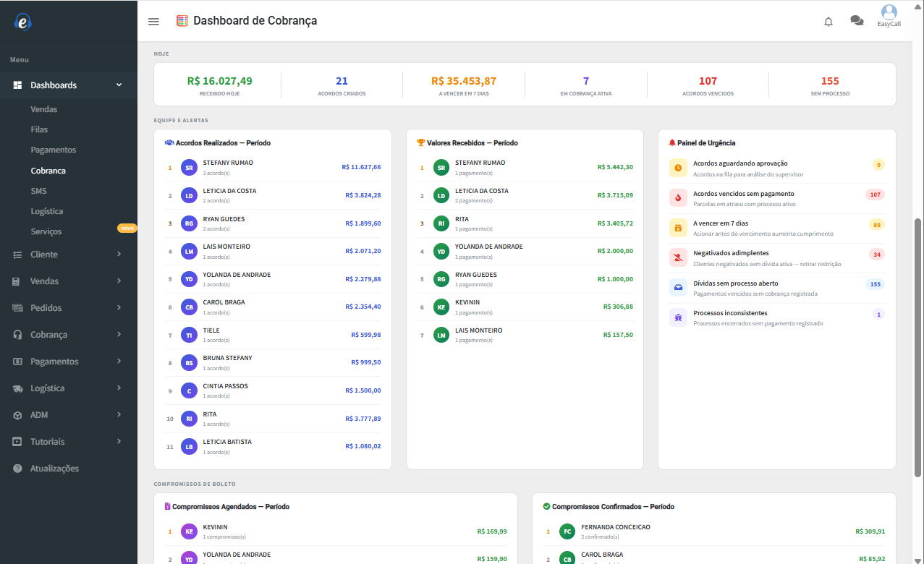Click the clock icon for Acordos aguardando aprovação
This screenshot has height=564, width=924.
(x=678, y=168)
